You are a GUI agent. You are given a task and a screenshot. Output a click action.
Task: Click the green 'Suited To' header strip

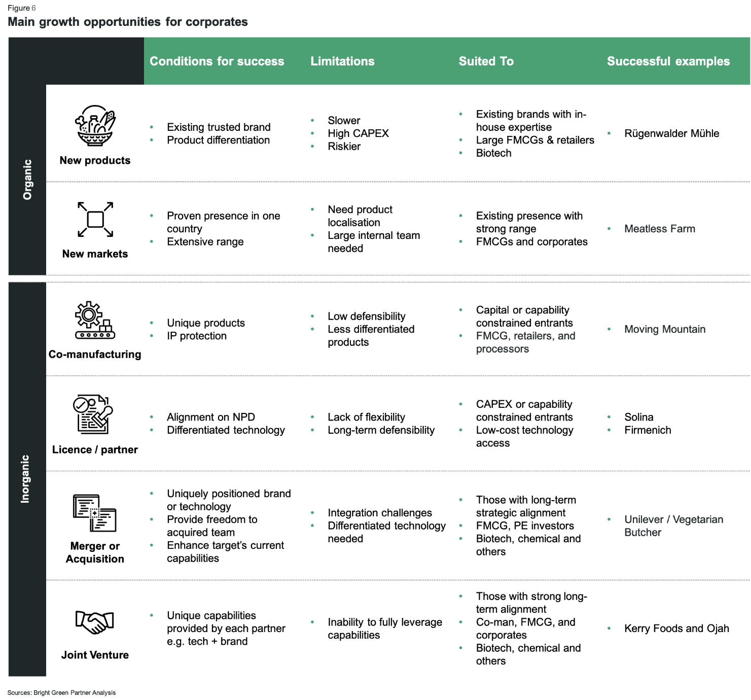(x=486, y=61)
